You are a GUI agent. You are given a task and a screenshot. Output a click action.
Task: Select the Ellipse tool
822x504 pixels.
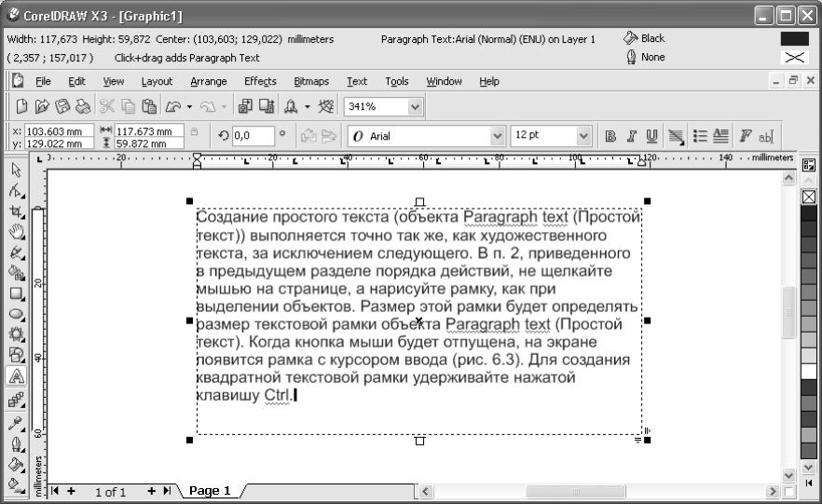pyautogui.click(x=16, y=314)
